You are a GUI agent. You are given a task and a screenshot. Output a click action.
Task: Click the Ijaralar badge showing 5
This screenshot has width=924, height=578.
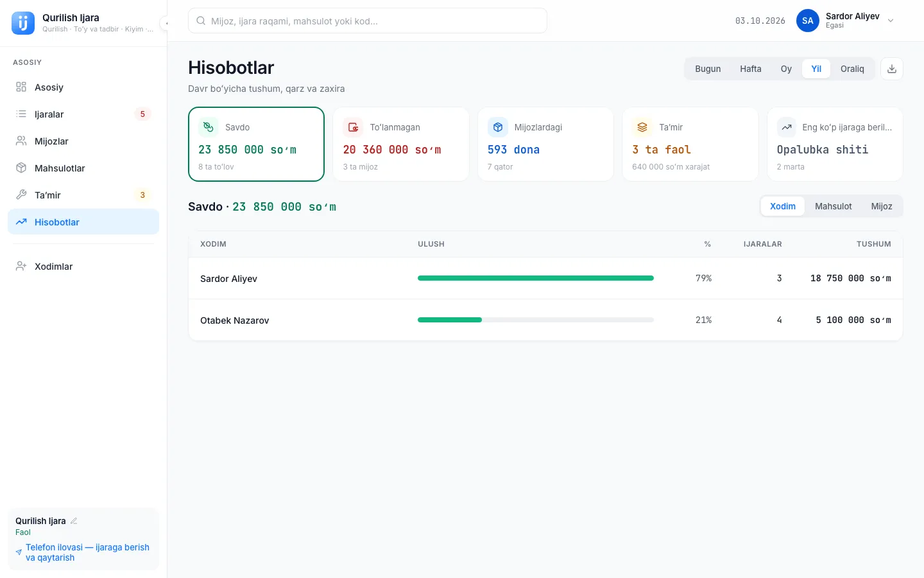tap(142, 114)
